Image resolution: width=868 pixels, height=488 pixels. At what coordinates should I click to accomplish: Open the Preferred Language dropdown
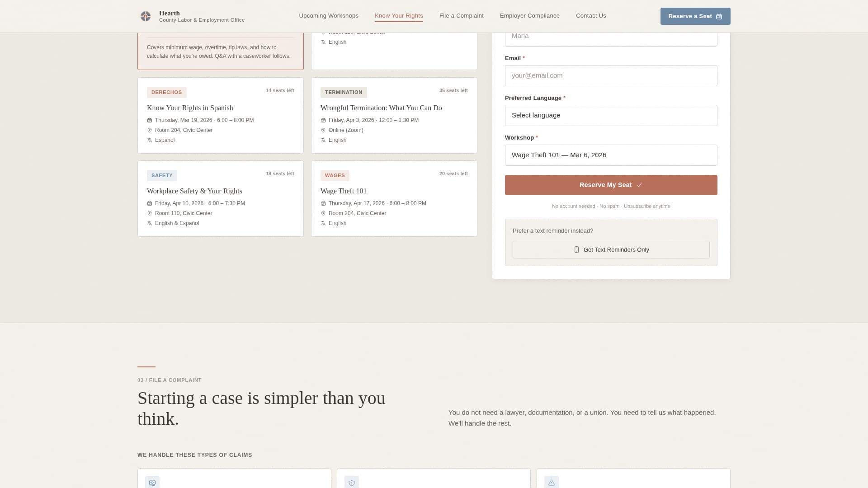[611, 115]
